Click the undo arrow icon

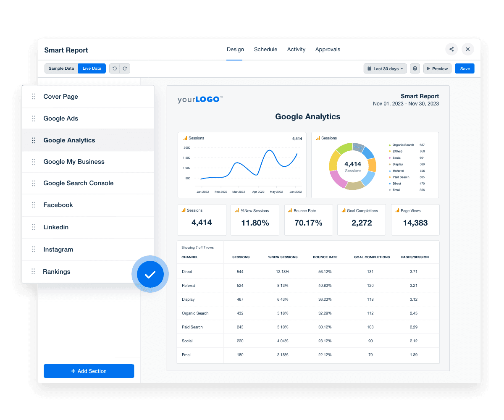(114, 68)
